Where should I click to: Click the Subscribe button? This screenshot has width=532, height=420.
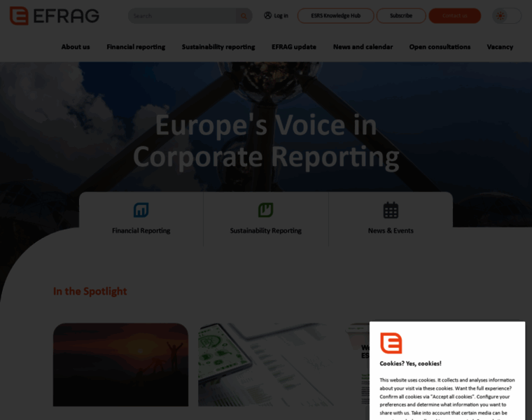tap(401, 15)
